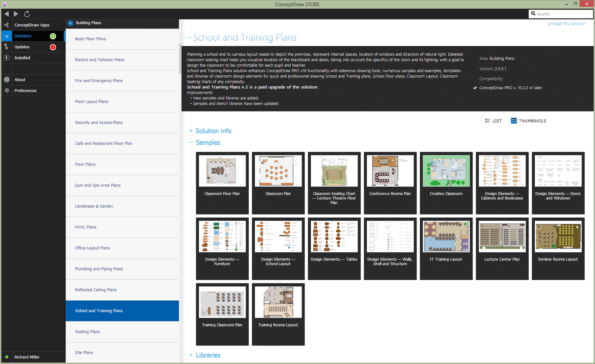Go forward with the right arrow

[16, 14]
